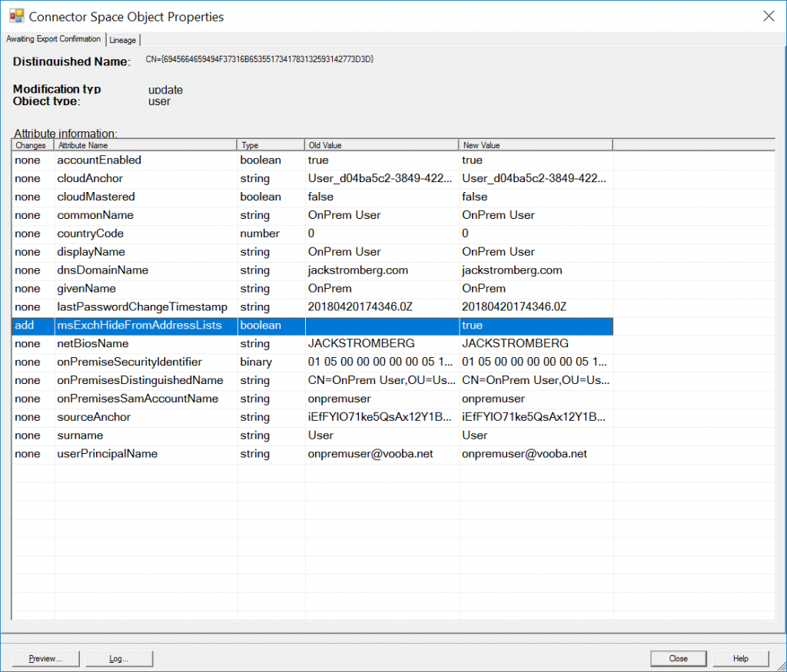Image resolution: width=787 pixels, height=672 pixels.
Task: Select the sourceAnchor attribute row
Action: (x=312, y=417)
